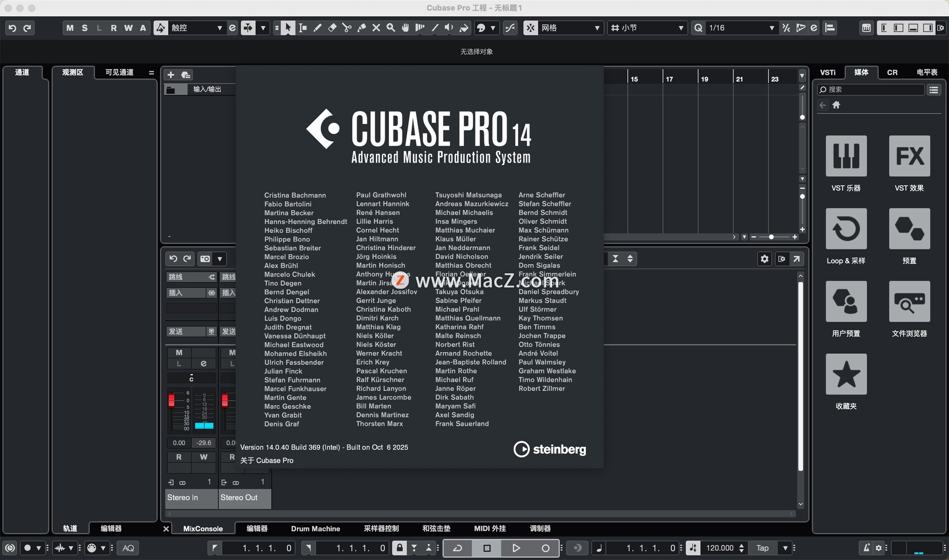
Task: Choose the Draw pencil tool
Action: pyautogui.click(x=317, y=28)
